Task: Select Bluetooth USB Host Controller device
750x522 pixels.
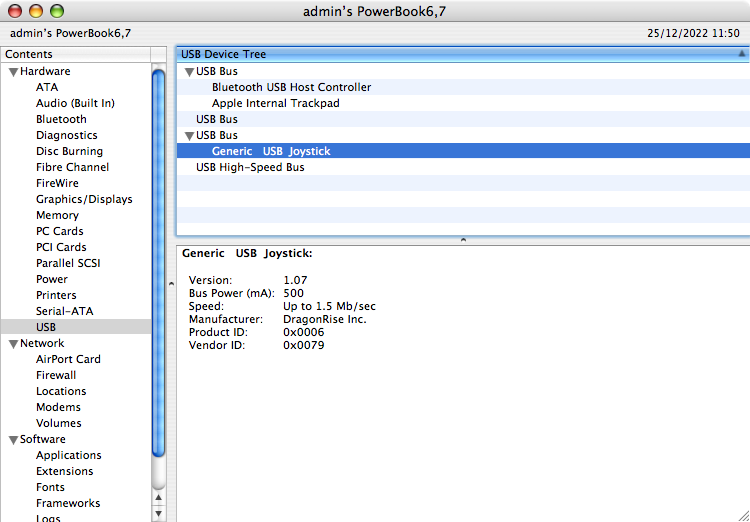Action: pos(291,87)
